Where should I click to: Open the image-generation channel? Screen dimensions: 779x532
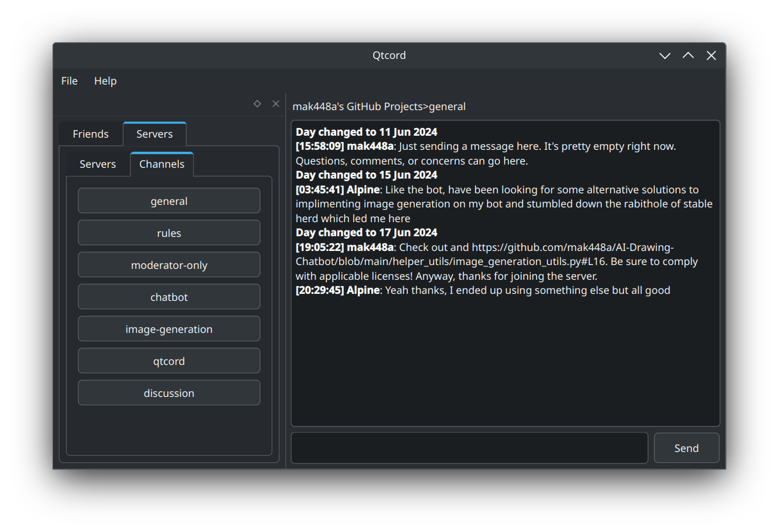(x=169, y=329)
